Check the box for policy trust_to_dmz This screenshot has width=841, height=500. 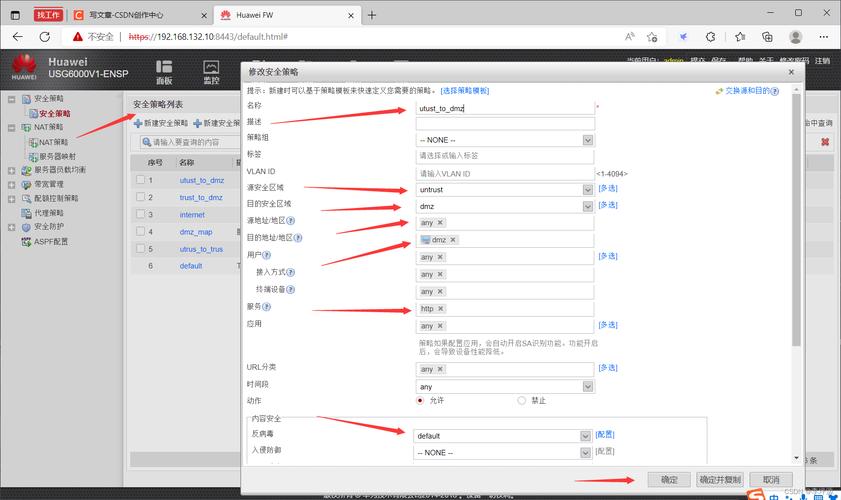tap(141, 197)
